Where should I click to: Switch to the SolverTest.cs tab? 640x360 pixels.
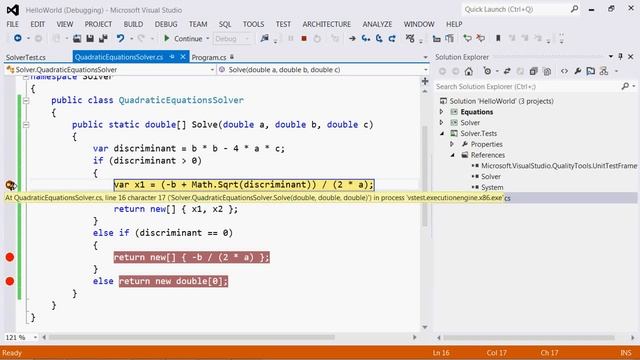pyautogui.click(x=26, y=57)
